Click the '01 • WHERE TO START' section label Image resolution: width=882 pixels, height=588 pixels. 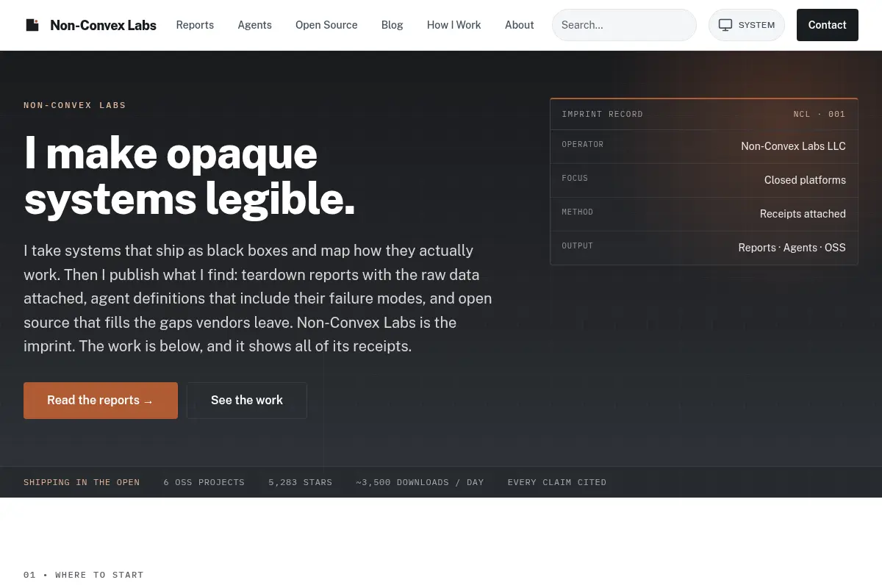coord(84,575)
